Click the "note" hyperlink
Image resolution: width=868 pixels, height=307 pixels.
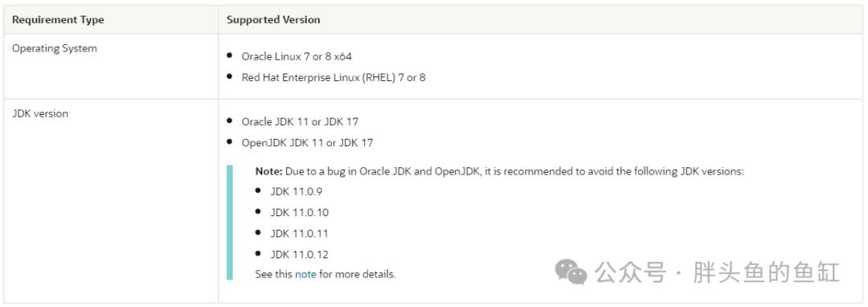[x=305, y=274]
